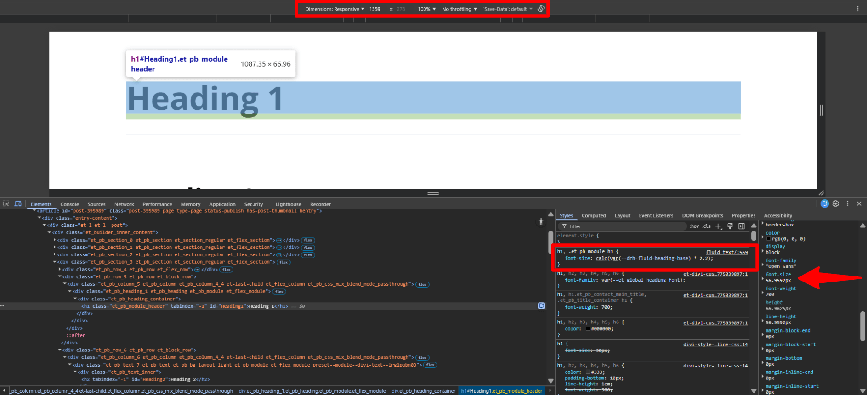
Task: Open the Layout tab in styles pane
Action: 623,215
